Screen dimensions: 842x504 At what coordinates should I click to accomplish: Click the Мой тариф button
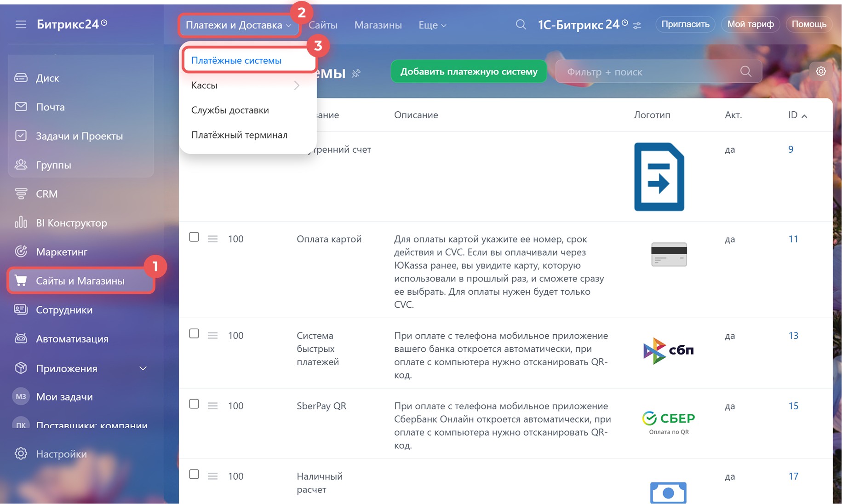(x=750, y=24)
